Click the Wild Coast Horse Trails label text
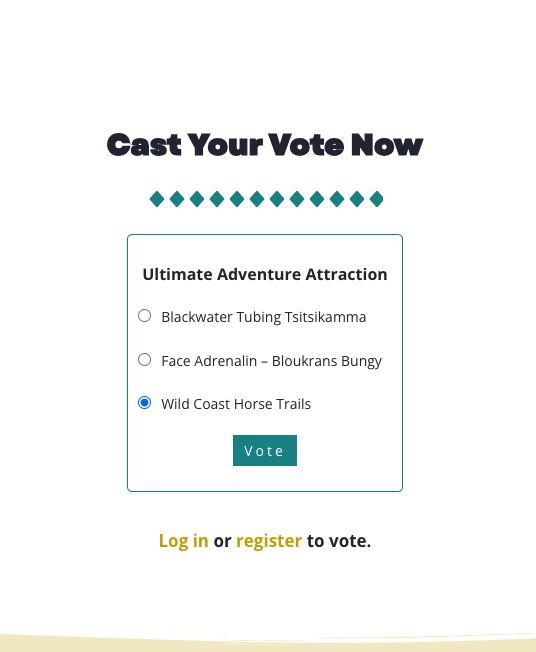The height and width of the screenshot is (652, 536). pos(236,404)
